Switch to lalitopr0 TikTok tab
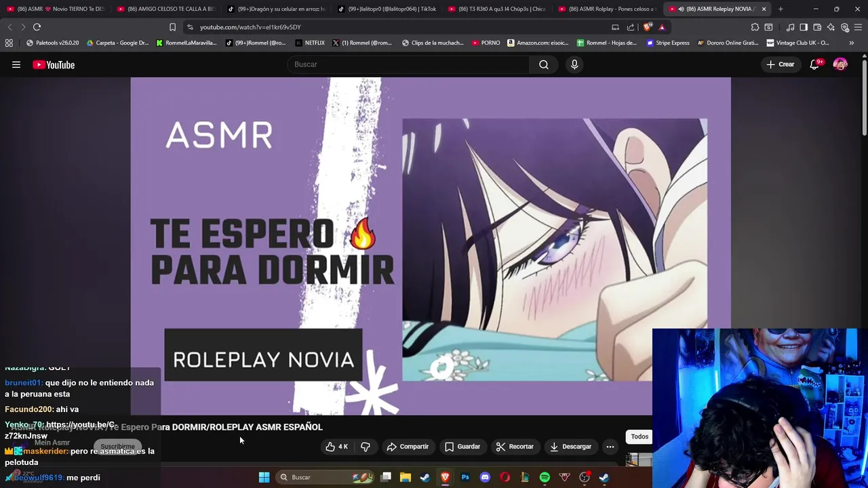Screen dimensions: 868x488 pyautogui.click(x=387, y=9)
